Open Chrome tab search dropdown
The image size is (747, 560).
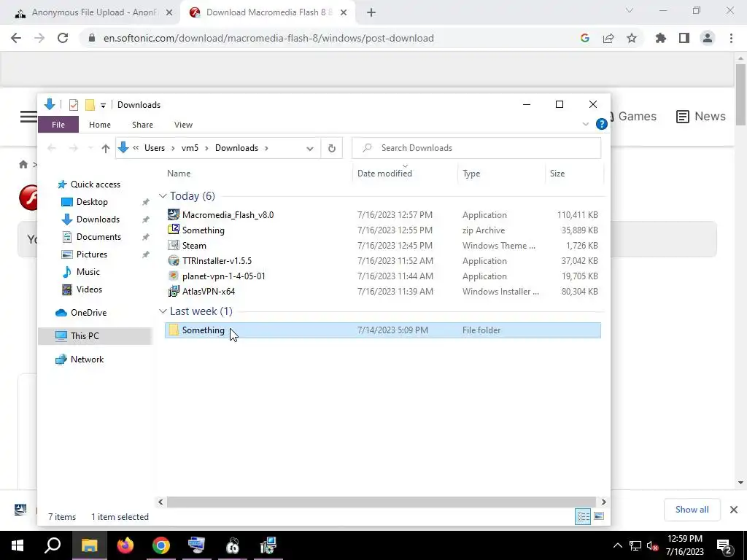click(x=630, y=10)
